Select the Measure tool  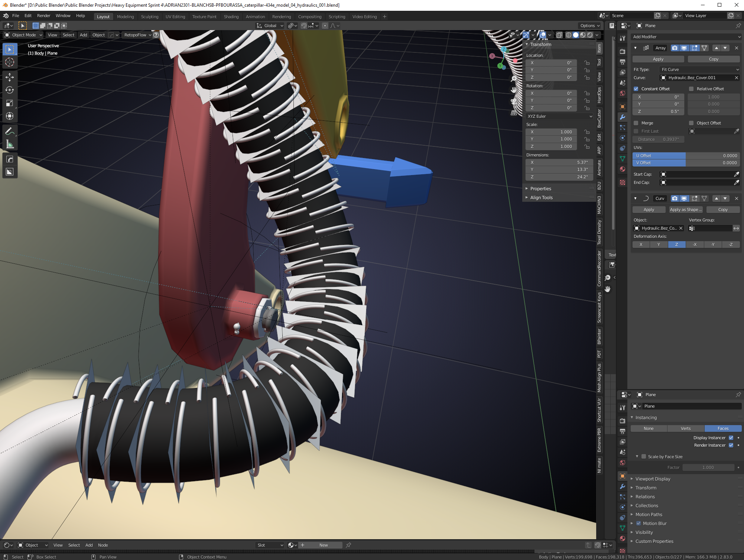(10, 144)
